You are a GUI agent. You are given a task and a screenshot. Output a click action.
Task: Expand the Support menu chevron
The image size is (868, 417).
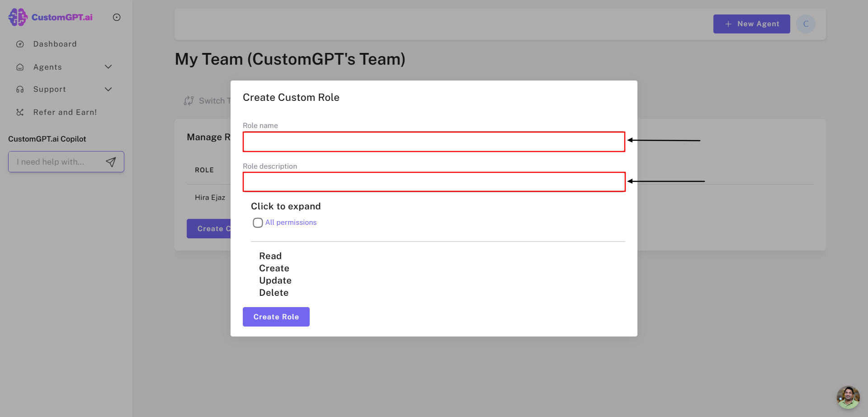pos(108,90)
